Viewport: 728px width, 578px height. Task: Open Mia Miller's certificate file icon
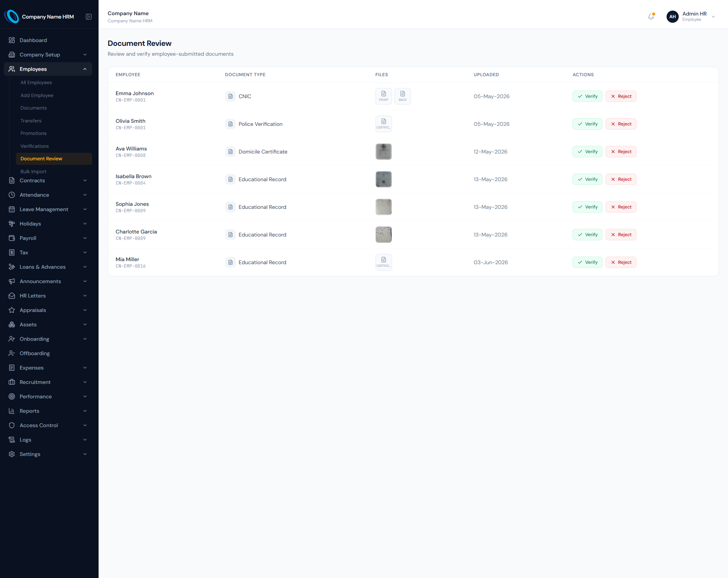(x=384, y=262)
